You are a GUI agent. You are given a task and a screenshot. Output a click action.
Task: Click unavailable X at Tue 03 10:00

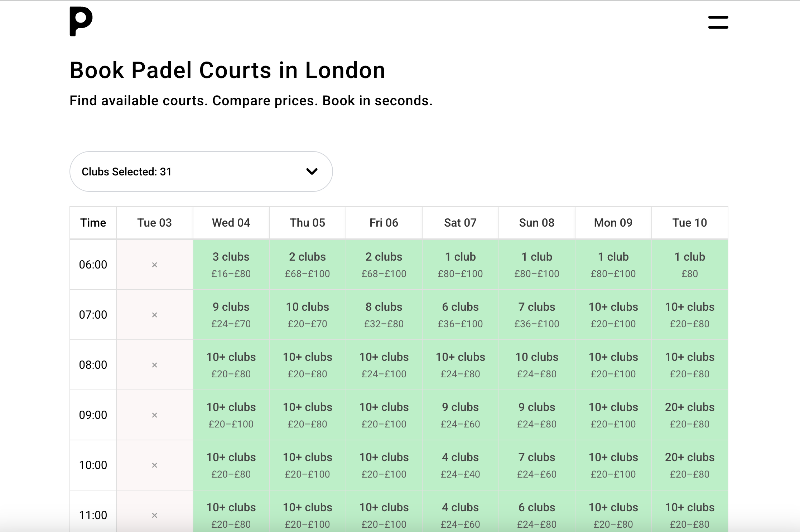click(x=155, y=465)
